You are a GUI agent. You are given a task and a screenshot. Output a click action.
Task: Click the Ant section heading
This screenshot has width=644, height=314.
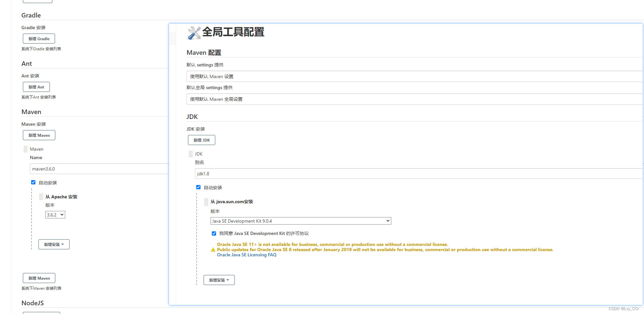27,64
